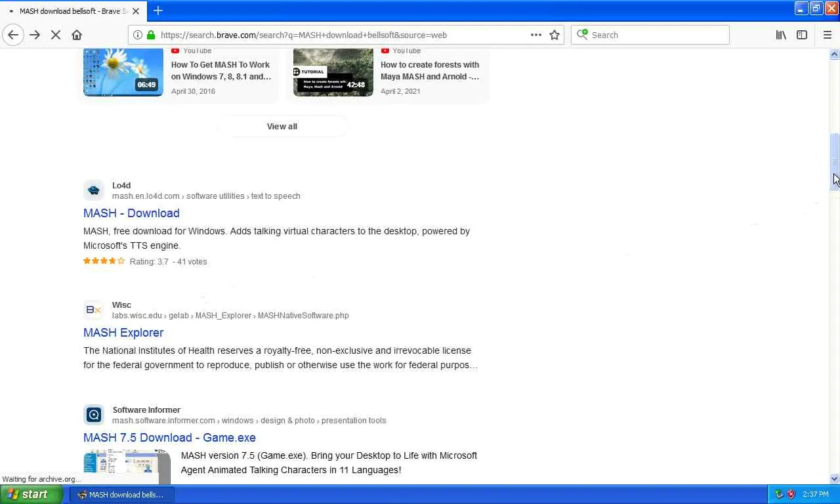The width and height of the screenshot is (840, 504).
Task: Click the 'MASH version 7.5 (Game.exe)' snippet
Action: (x=329, y=463)
